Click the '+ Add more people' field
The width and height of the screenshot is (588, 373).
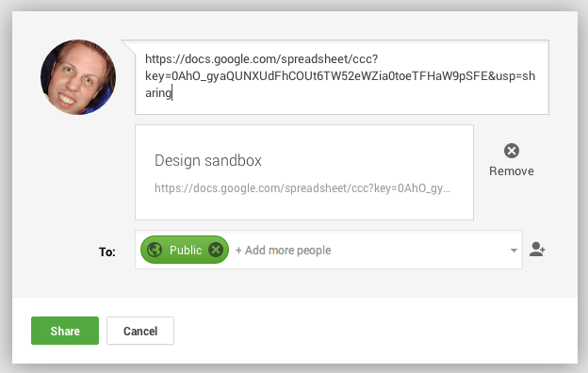[x=283, y=250]
